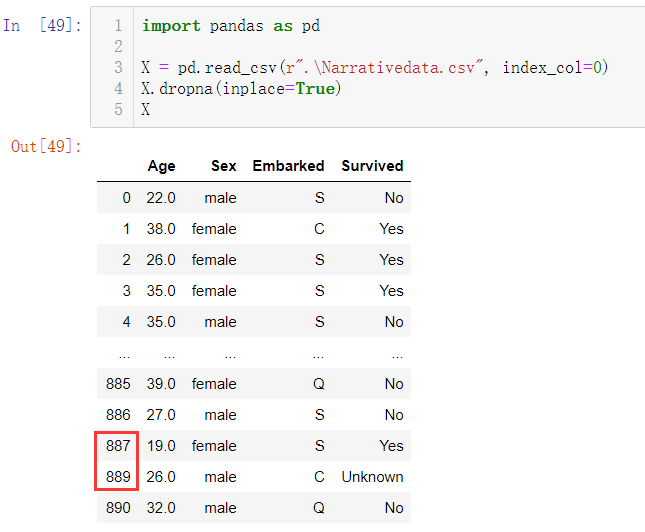Click the Age column header
645x532 pixels.
(x=162, y=166)
